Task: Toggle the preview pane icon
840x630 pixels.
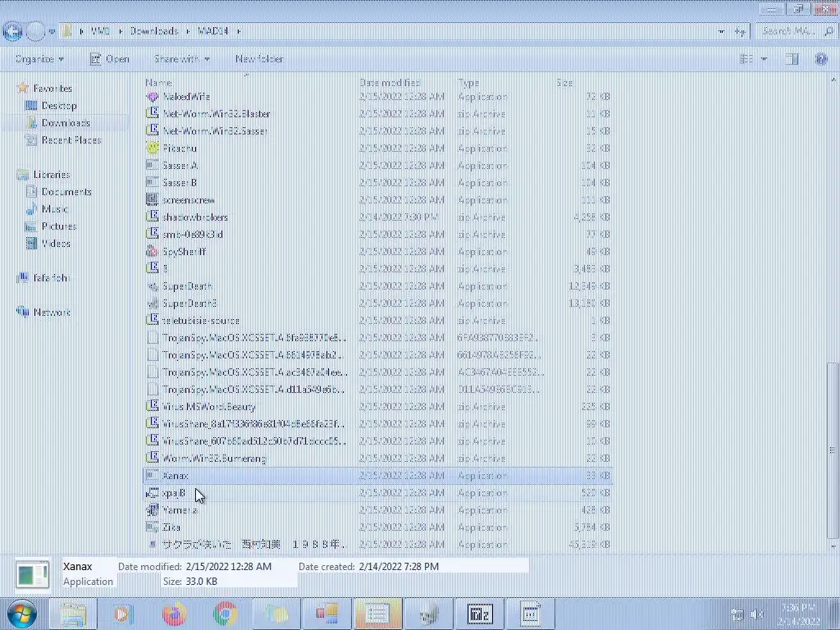Action: pos(792,59)
